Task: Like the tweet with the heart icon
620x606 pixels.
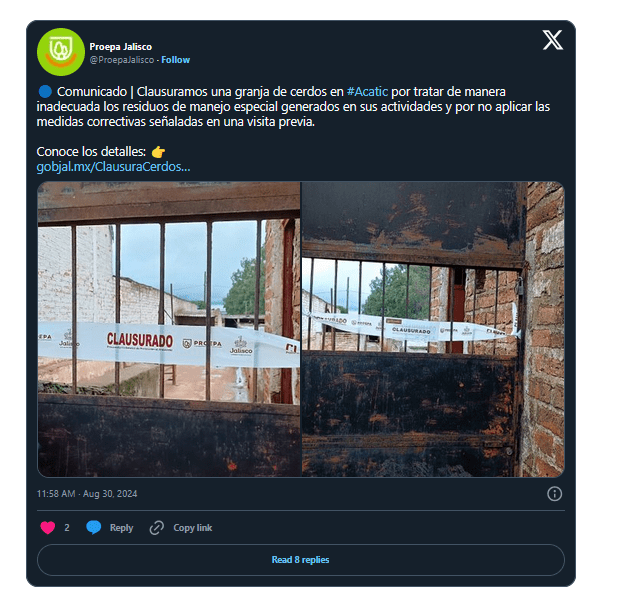Action: (47, 527)
